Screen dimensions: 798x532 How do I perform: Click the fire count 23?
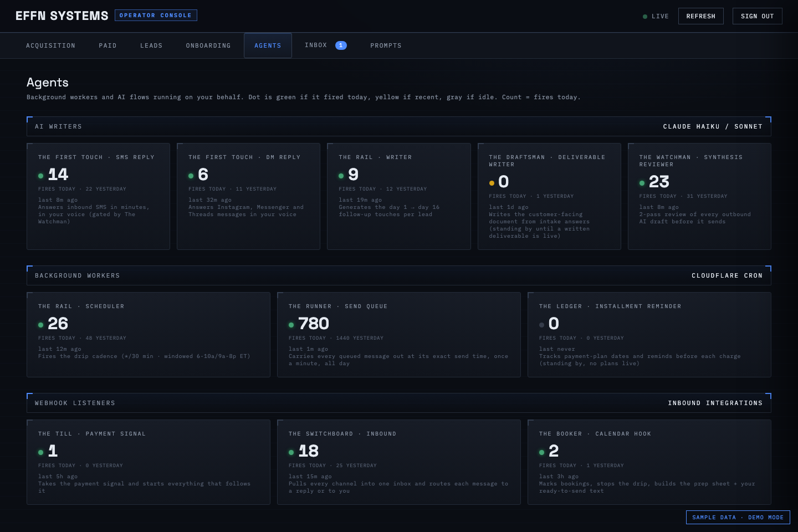click(659, 182)
